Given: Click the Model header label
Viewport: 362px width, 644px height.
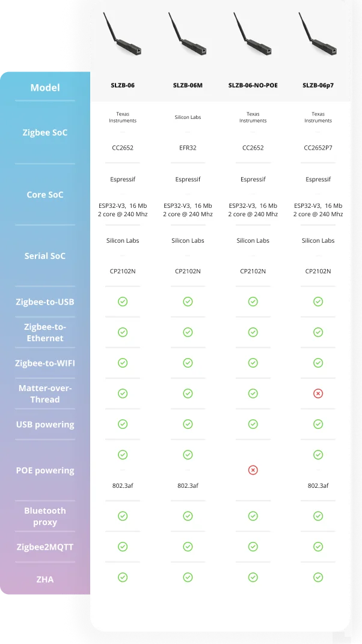Looking at the screenshot, I should coord(45,88).
